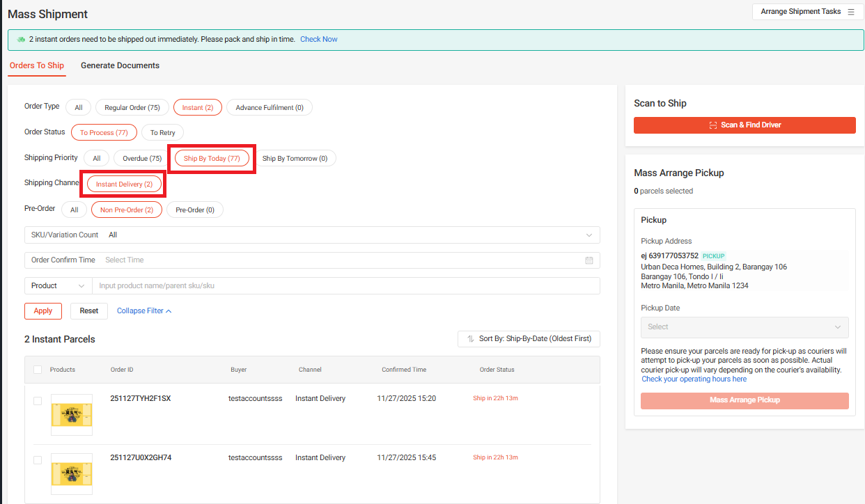Switch to the Orders To Ship tab
The image size is (865, 504).
(37, 65)
